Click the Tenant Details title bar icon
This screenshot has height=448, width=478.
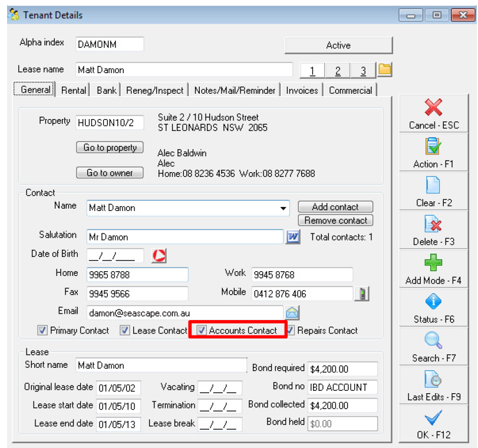tap(14, 15)
